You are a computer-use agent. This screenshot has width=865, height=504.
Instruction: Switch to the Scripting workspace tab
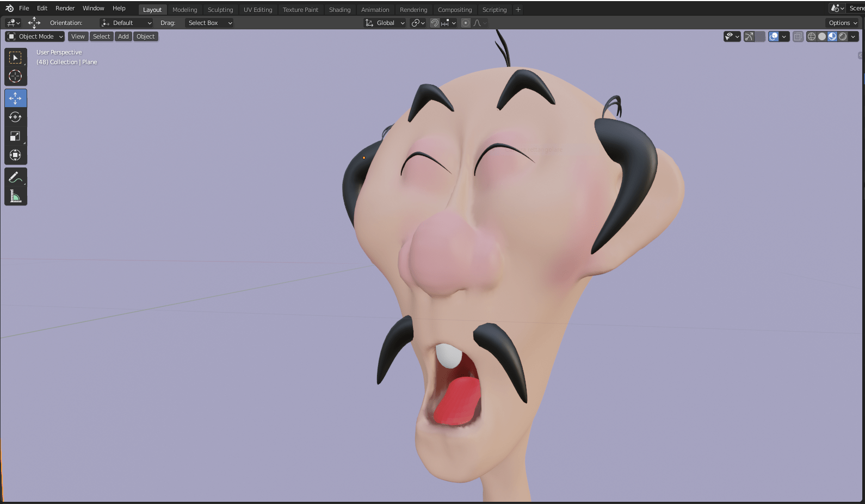click(494, 10)
